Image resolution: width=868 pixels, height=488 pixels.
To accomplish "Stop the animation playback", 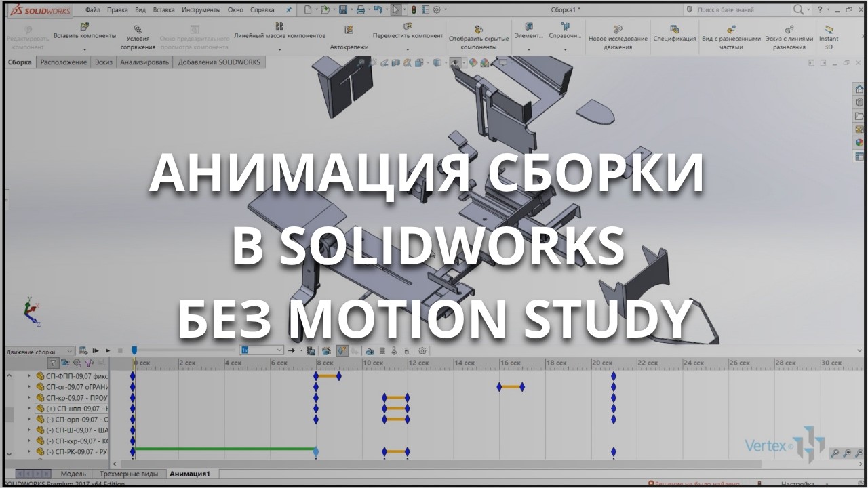I will click(120, 350).
